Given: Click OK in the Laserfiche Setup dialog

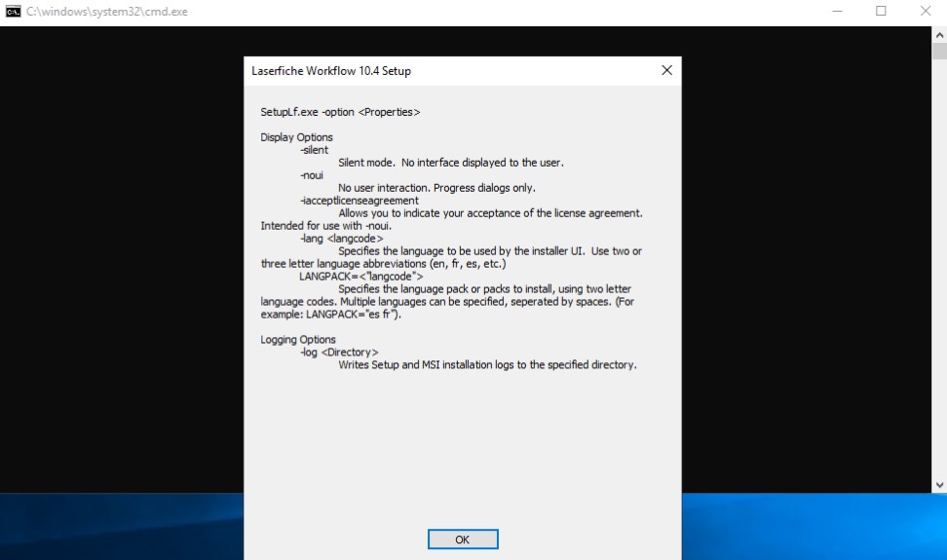Looking at the screenshot, I should pos(463,539).
